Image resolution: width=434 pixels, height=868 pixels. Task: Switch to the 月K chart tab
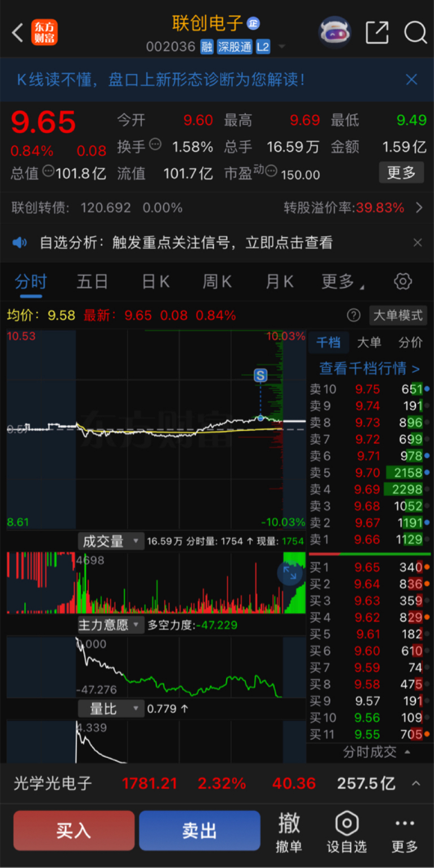[280, 281]
